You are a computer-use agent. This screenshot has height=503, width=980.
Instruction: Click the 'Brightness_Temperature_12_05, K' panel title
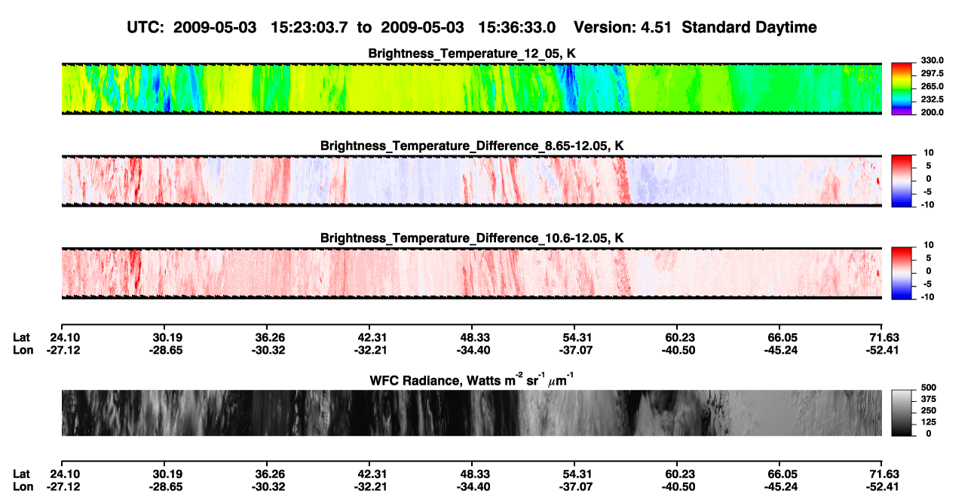coord(472,54)
